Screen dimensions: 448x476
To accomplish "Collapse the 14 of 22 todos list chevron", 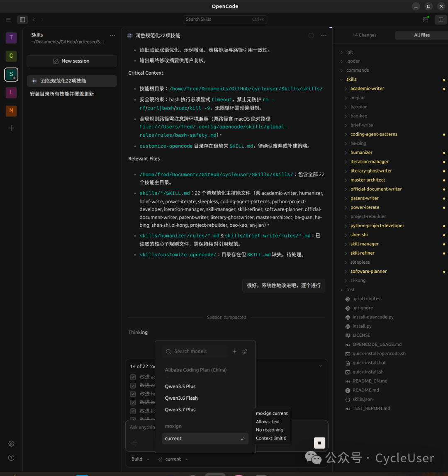I will coord(320,366).
